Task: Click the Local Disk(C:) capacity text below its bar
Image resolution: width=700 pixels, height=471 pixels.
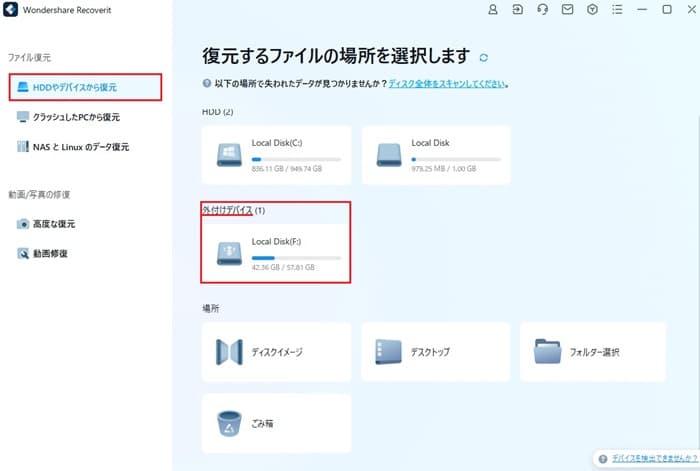Action: (x=287, y=169)
